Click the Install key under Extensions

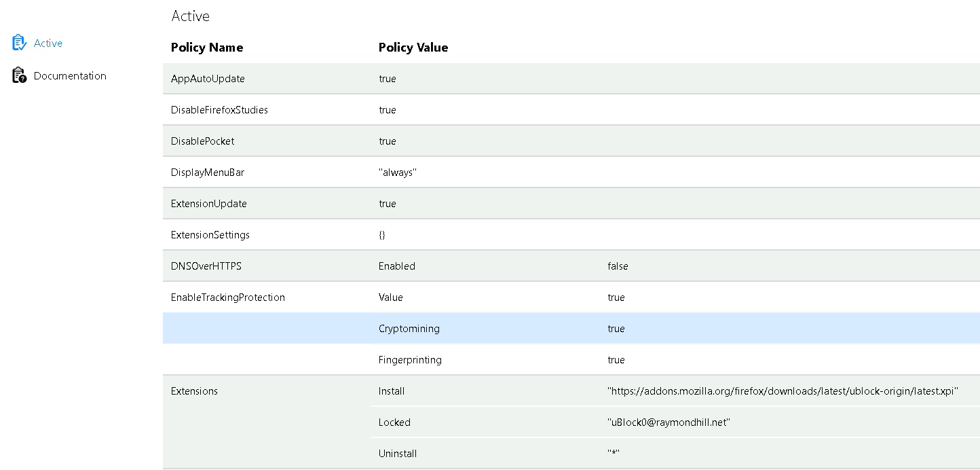tap(392, 391)
